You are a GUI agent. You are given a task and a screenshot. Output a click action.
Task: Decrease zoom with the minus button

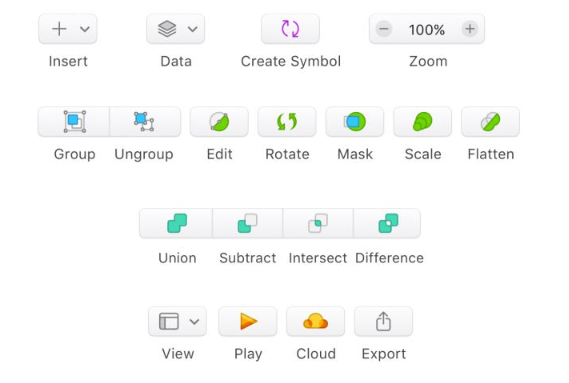click(384, 29)
